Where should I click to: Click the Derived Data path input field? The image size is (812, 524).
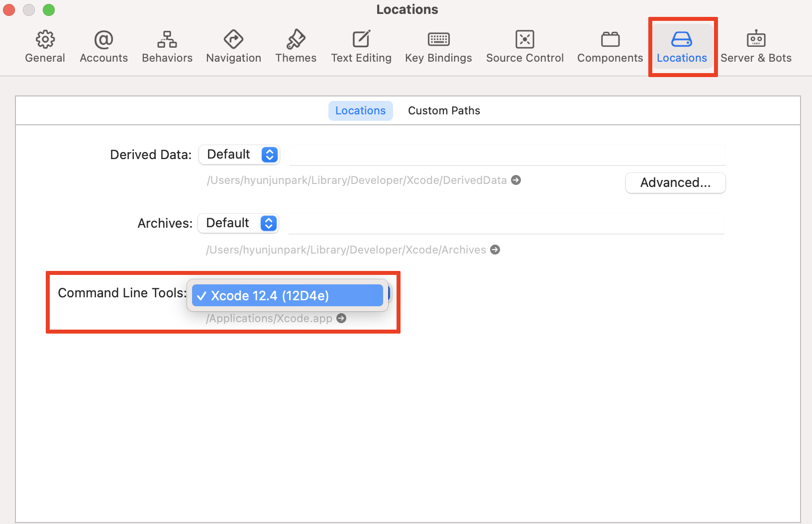[507, 155]
